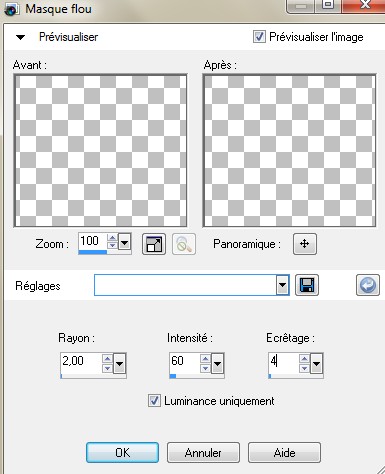Open the Zoom slider dropdown arrow
385x474 pixels.
[124, 242]
